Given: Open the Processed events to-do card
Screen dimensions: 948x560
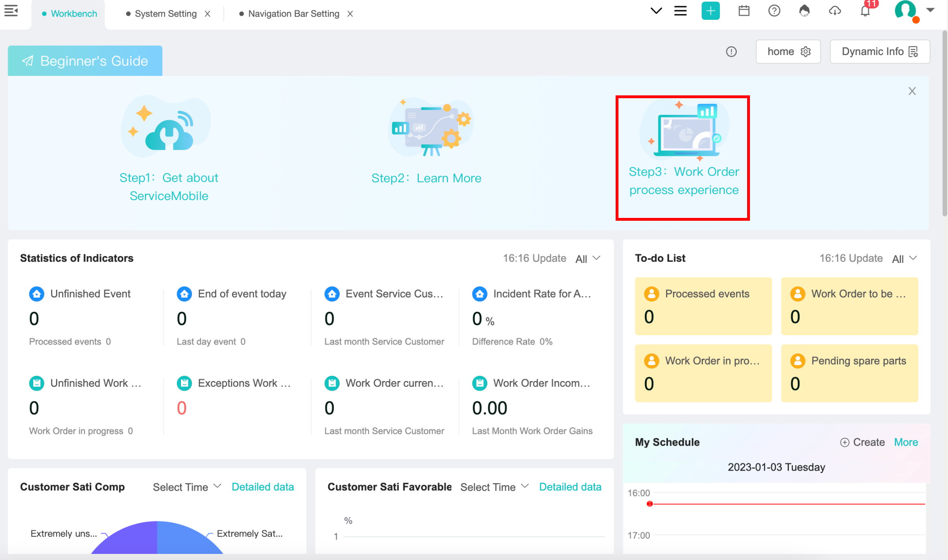Looking at the screenshot, I should click(x=703, y=306).
